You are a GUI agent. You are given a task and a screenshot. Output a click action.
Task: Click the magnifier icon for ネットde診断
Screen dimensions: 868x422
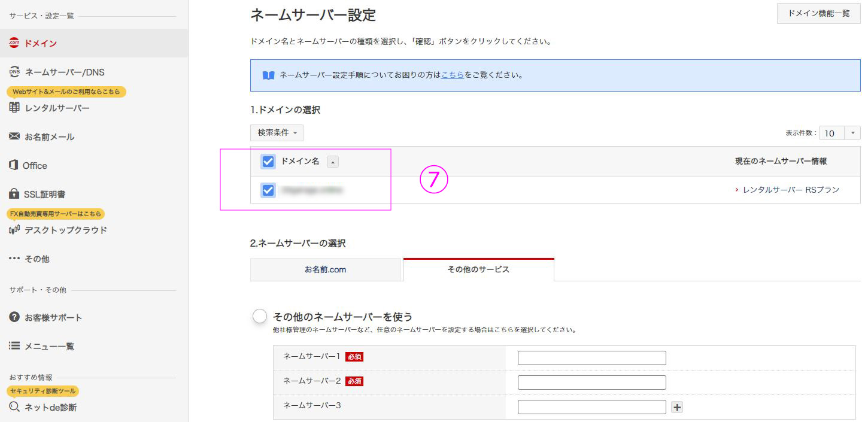[14, 407]
